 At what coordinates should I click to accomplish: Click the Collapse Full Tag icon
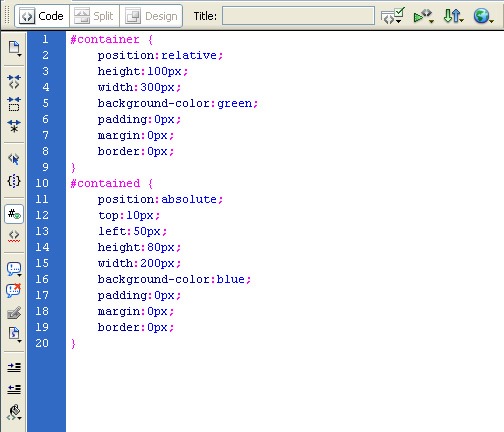point(14,82)
